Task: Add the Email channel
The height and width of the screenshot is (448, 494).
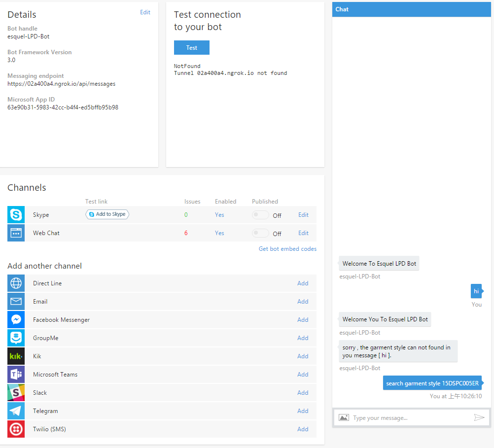Action: (303, 301)
